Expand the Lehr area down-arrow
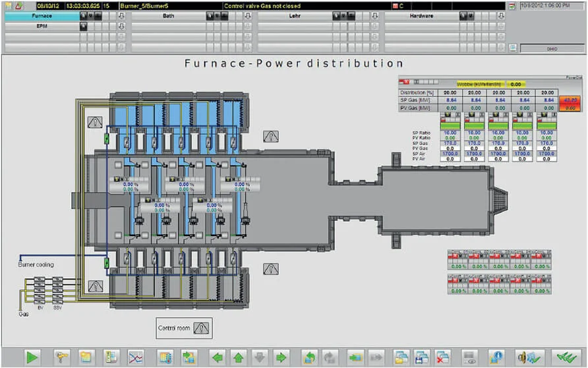 coord(374,16)
